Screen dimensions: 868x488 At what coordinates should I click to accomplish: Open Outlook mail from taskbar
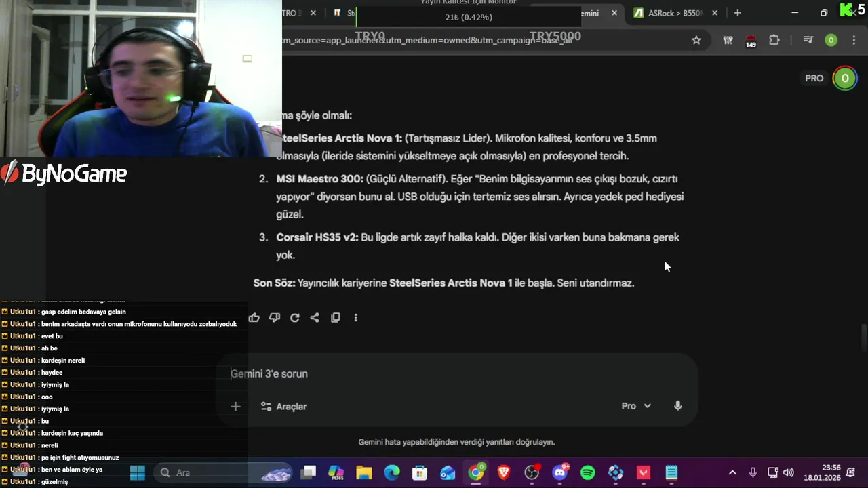point(448,472)
